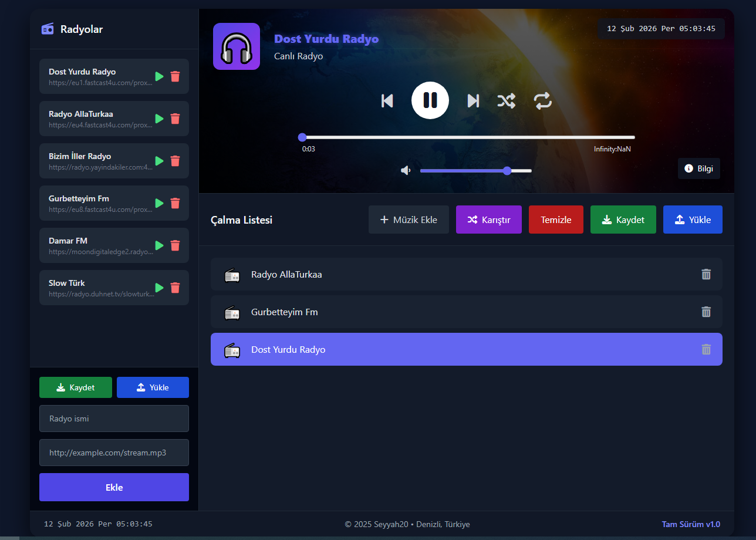
Task: Skip to the previous track
Action: [387, 101]
